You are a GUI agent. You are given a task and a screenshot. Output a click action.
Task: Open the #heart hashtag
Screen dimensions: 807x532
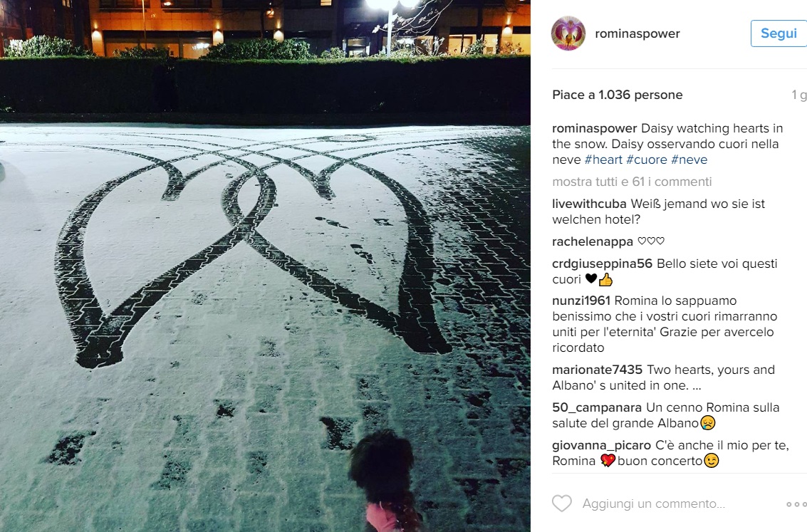(x=603, y=160)
